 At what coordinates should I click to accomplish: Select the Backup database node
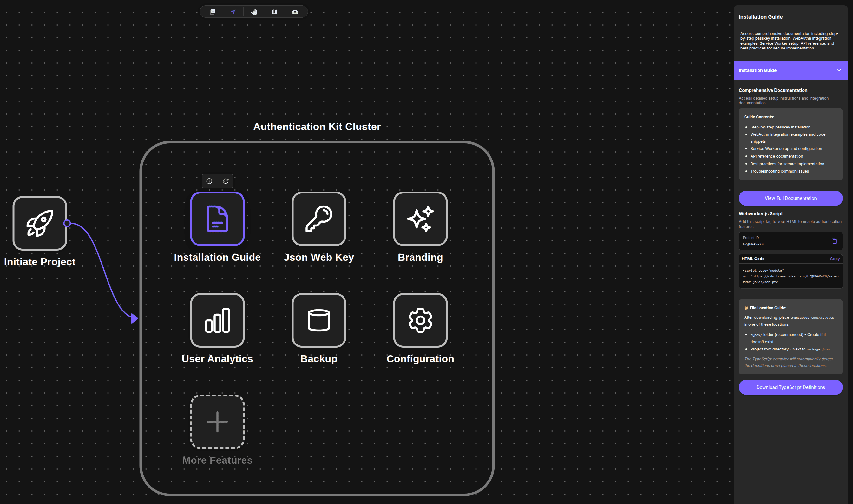click(318, 320)
